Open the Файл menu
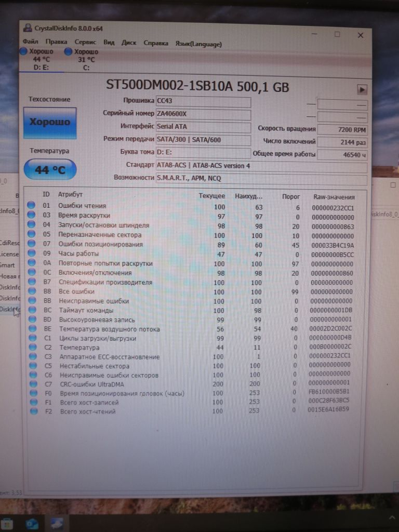 (31, 42)
